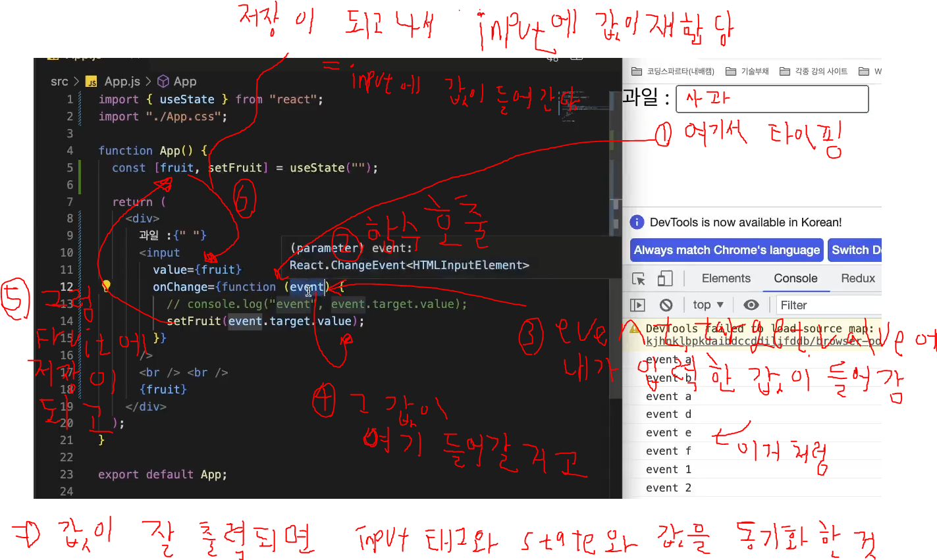Click line number 23 in the gutter
This screenshot has height=560, width=937.
tap(67, 474)
